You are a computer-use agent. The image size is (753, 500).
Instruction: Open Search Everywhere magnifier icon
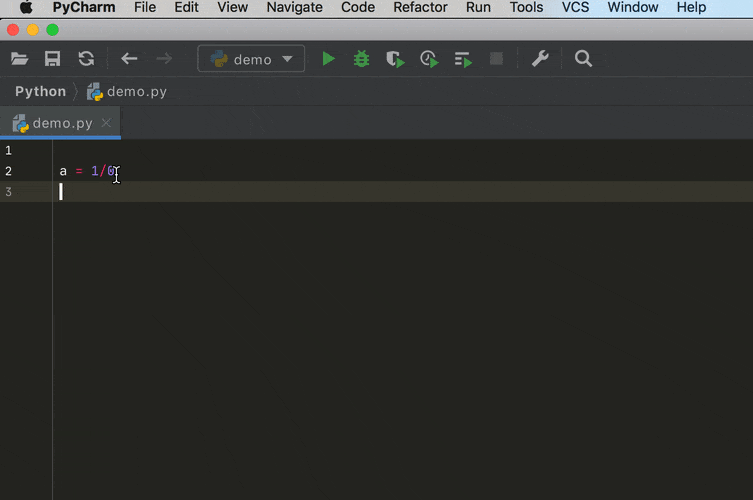(584, 59)
